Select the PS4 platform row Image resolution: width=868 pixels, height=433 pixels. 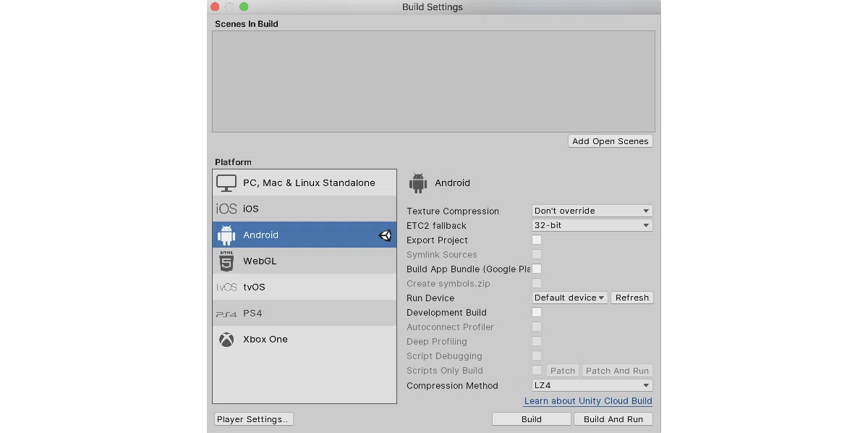tap(305, 314)
